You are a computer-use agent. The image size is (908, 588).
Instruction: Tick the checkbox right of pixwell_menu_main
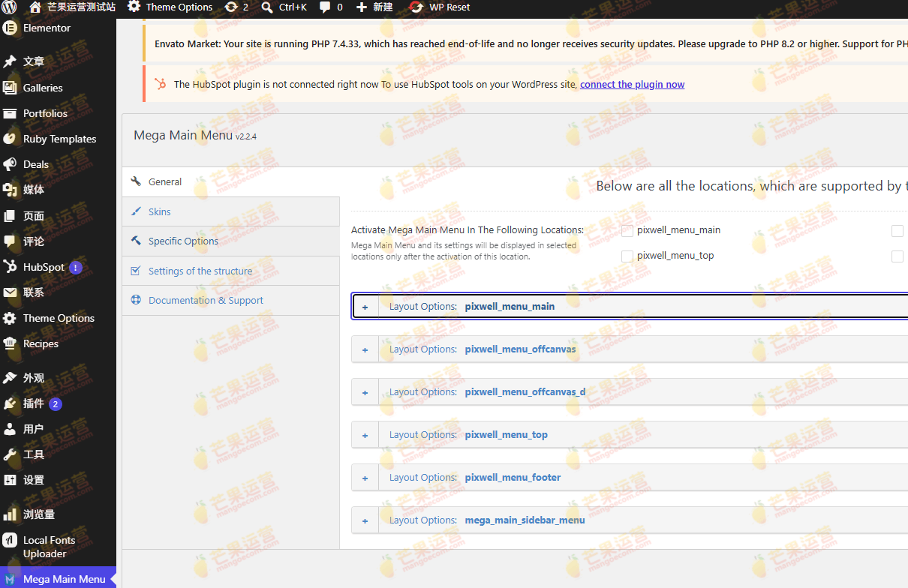click(897, 231)
